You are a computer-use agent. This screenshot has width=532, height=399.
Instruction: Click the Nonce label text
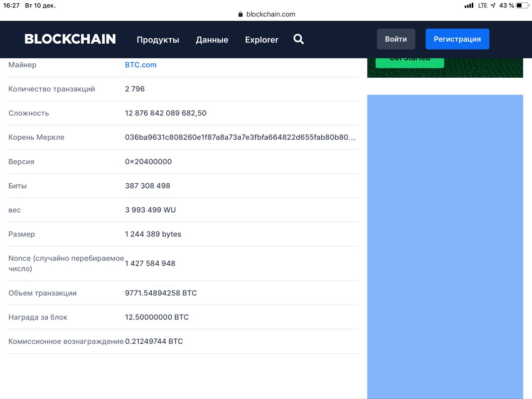66,264
